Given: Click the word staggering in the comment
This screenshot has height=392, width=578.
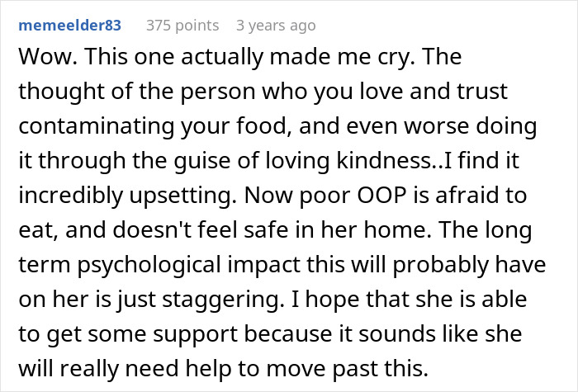Looking at the screenshot, I should [x=220, y=299].
